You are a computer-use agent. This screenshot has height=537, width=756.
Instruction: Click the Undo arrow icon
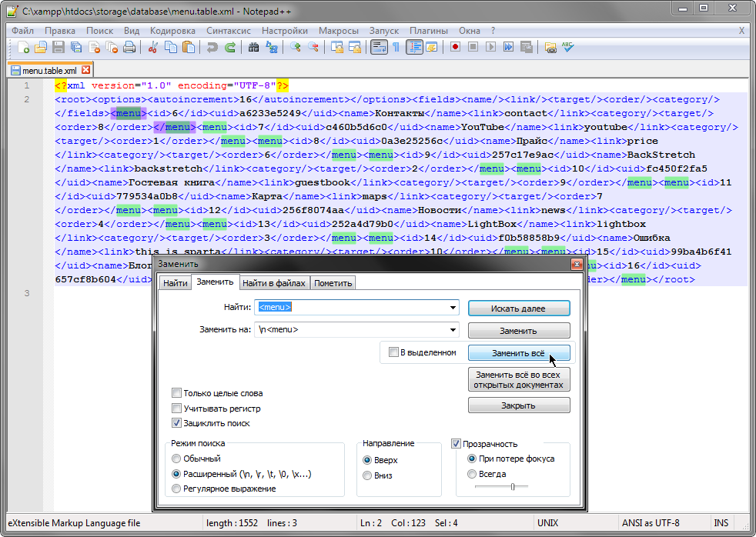coord(212,47)
